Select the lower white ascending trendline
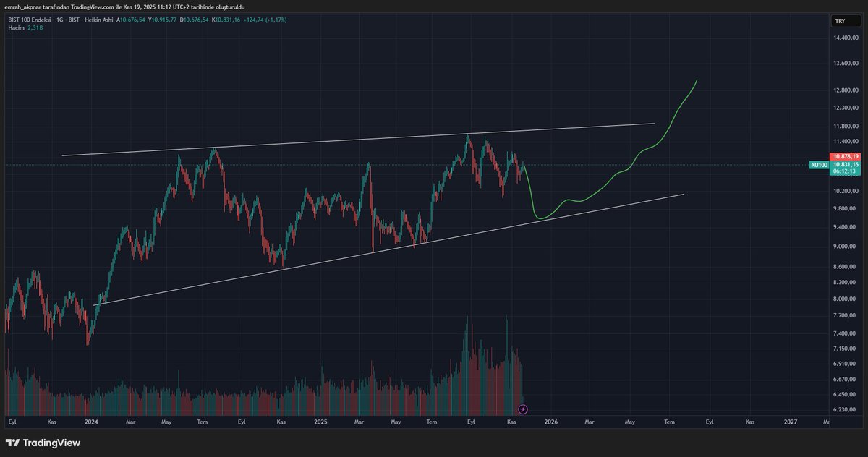The image size is (868, 457). pyautogui.click(x=388, y=249)
